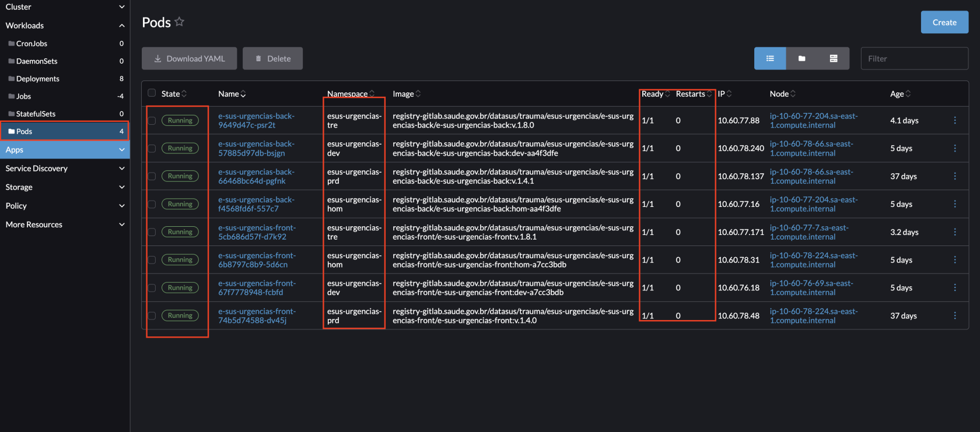980x432 pixels.
Task: Collapse the Workloads sidebar section
Action: (121, 26)
